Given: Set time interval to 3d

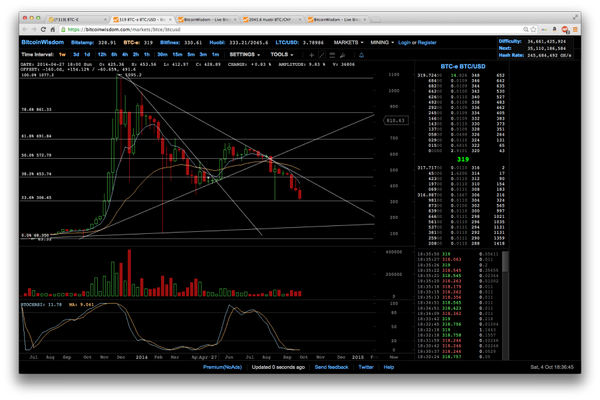Looking at the screenshot, I should (76, 55).
